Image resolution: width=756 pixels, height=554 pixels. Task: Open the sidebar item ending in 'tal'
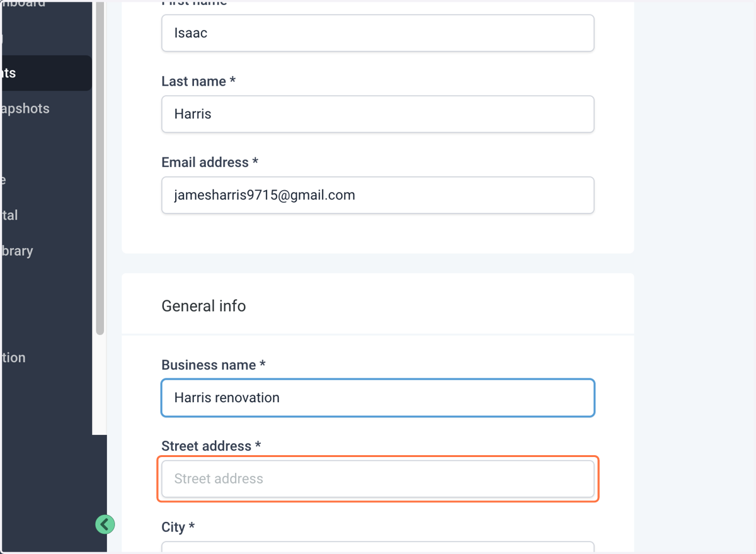9,215
